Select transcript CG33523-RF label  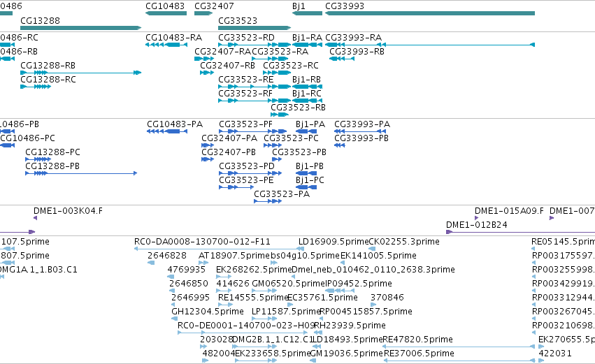pos(245,94)
